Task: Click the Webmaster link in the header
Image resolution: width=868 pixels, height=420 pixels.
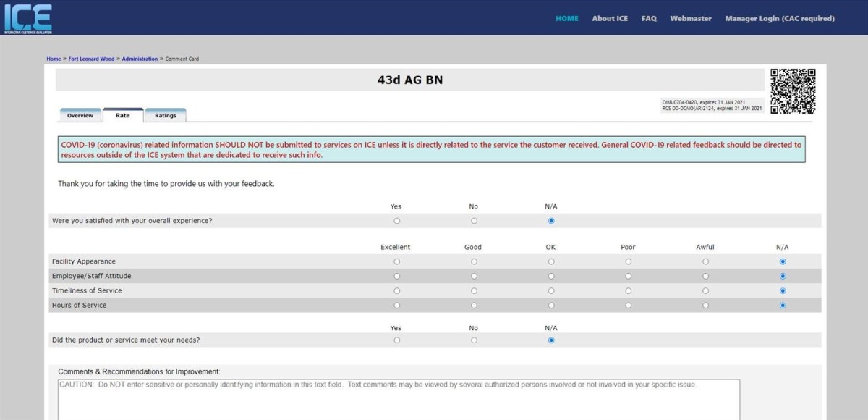Action: pos(691,18)
